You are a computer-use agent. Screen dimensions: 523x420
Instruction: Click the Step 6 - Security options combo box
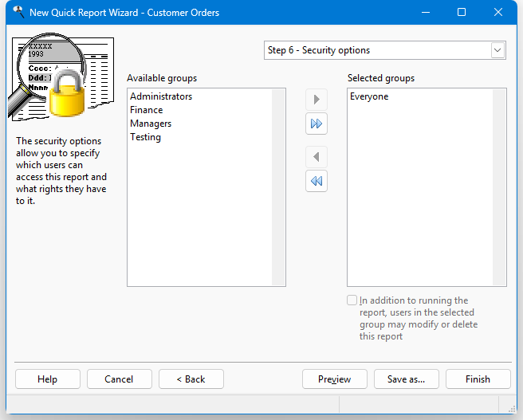pos(376,50)
